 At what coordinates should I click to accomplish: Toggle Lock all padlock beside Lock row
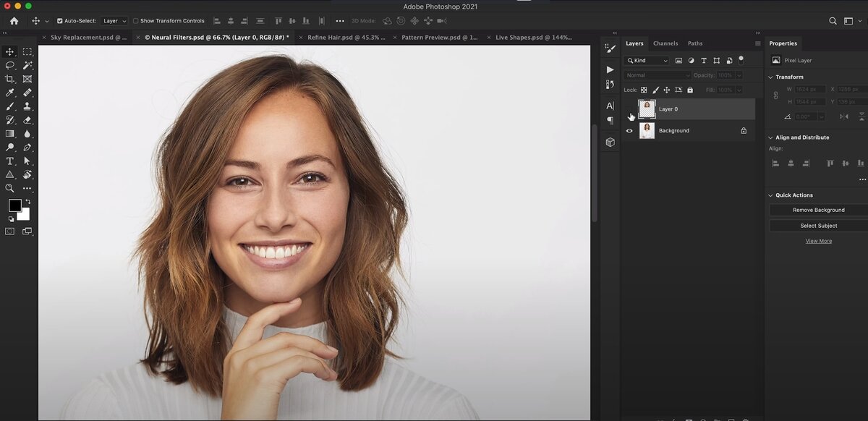point(690,90)
